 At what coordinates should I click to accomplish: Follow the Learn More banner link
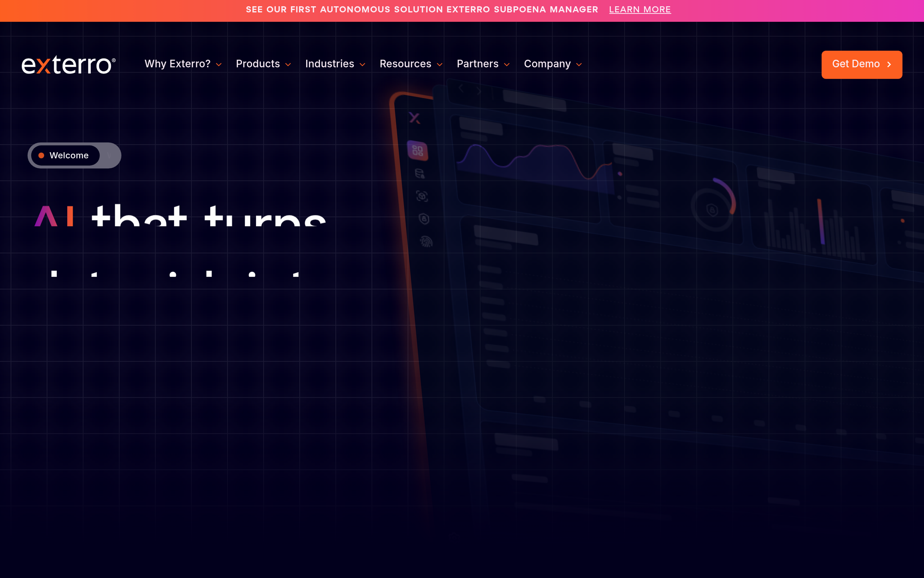pos(640,10)
